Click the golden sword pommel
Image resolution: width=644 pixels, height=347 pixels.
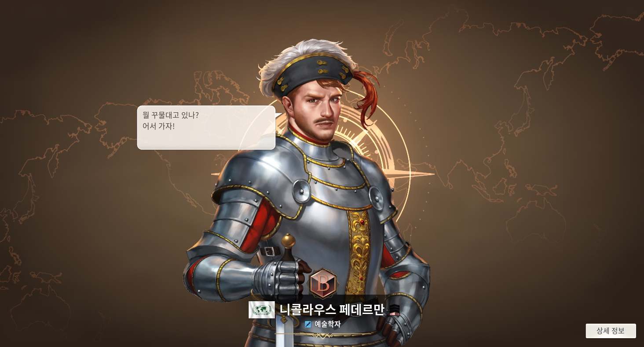[x=288, y=240]
